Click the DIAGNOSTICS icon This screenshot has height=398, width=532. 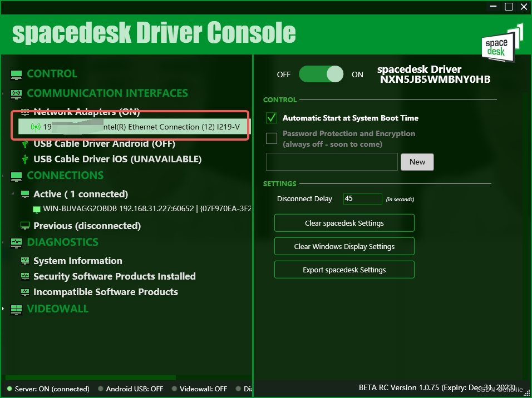point(16,243)
